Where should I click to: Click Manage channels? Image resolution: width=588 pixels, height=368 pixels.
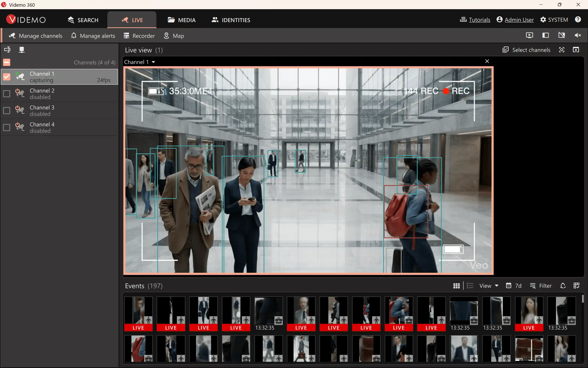(35, 36)
